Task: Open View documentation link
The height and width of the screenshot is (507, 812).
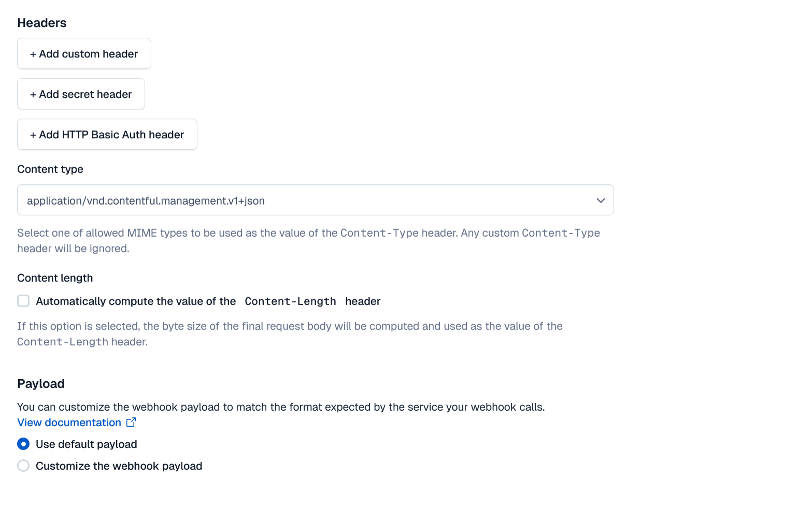Action: point(69,422)
